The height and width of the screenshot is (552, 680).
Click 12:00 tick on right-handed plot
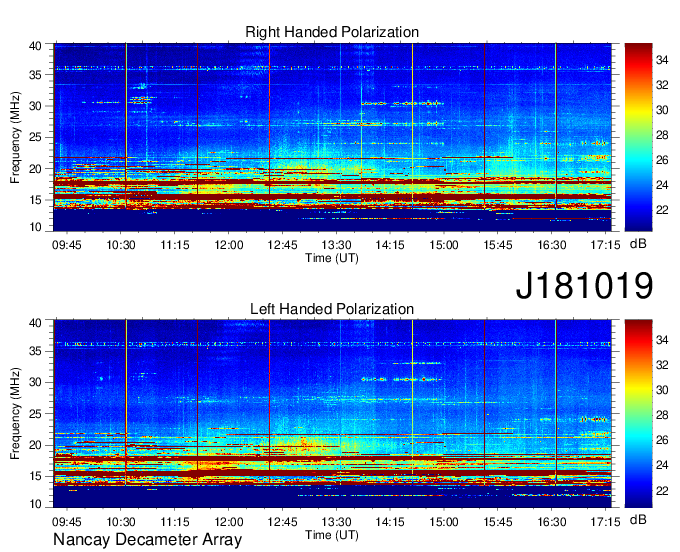pyautogui.click(x=229, y=245)
